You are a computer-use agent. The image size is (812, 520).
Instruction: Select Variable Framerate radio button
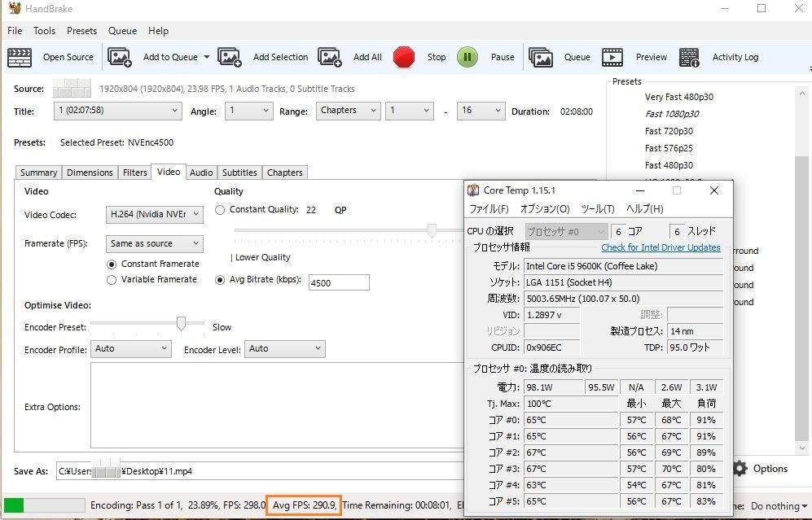tap(112, 280)
